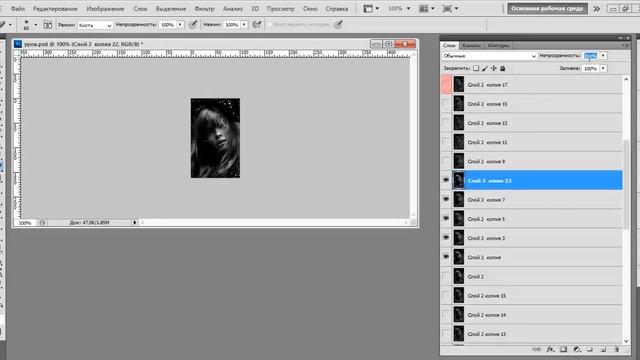
Task: Lock layer position icon
Action: (494, 69)
